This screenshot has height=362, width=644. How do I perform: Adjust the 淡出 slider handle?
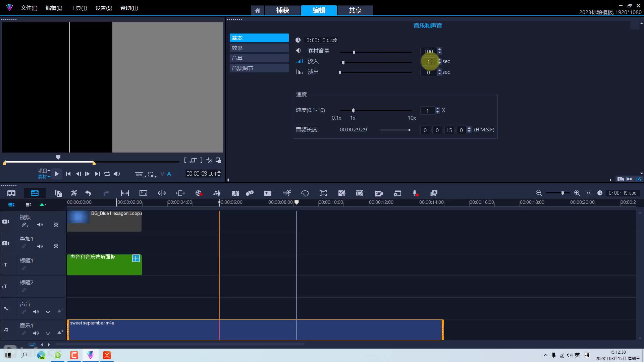tap(340, 72)
